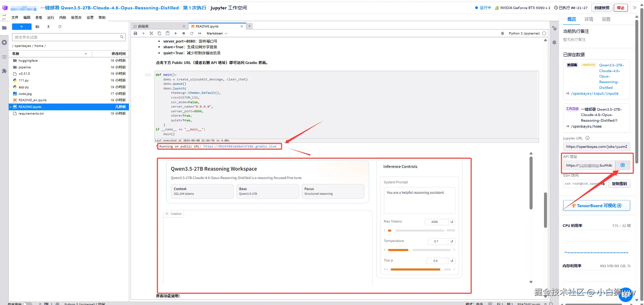644x305 pixels.
Task: Save the notebook with the floppy icon
Action: point(135,34)
